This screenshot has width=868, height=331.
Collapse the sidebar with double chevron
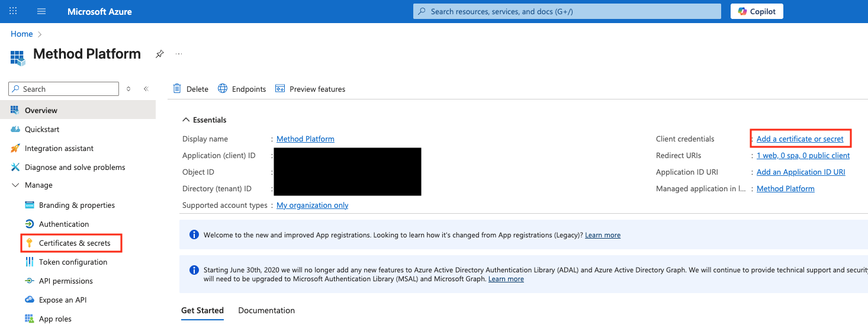(146, 89)
